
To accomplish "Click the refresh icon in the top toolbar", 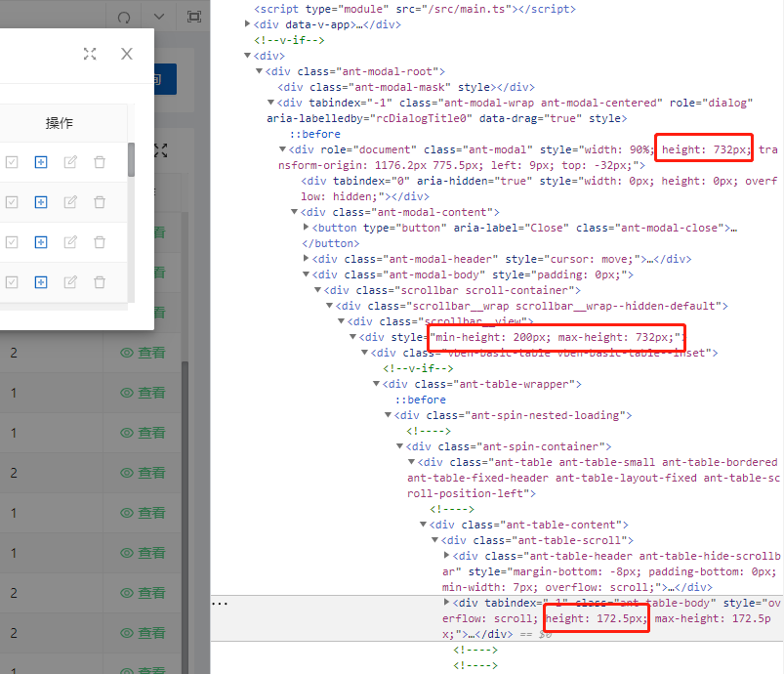I will pos(125,16).
